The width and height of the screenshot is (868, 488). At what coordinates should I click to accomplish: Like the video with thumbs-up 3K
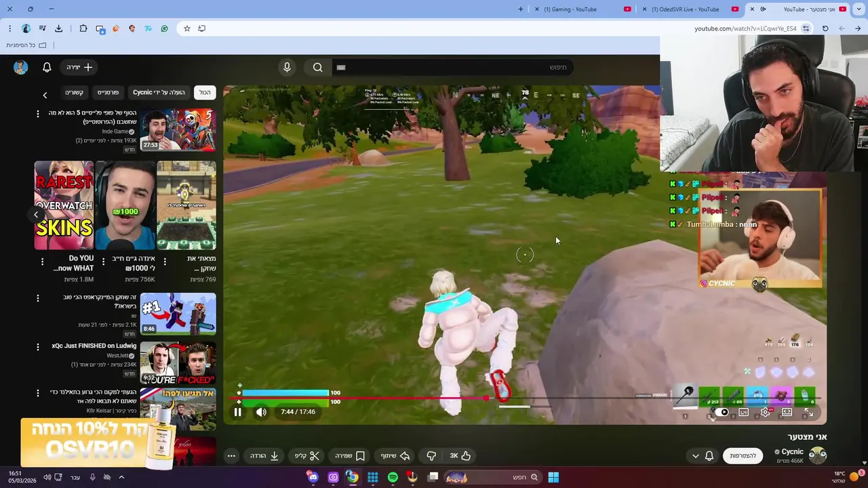(460, 455)
